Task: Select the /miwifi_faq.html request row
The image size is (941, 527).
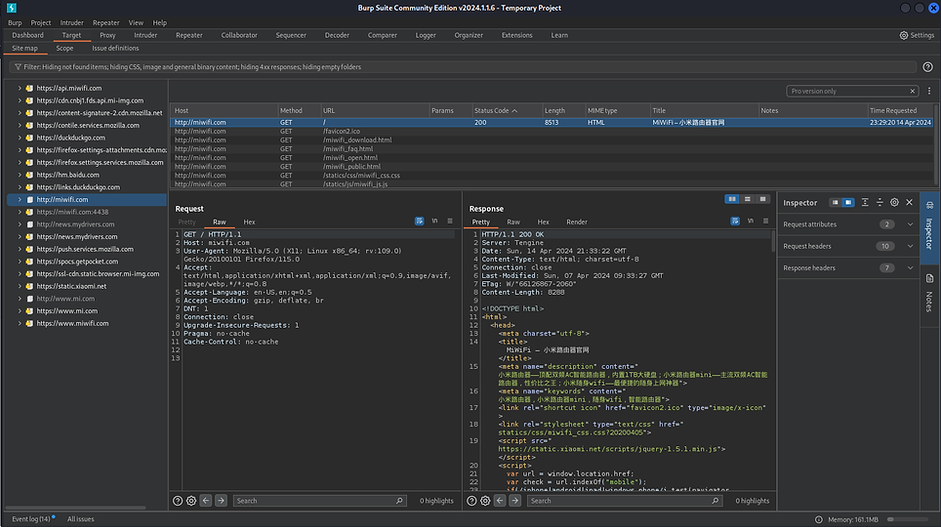Action: click(552, 149)
